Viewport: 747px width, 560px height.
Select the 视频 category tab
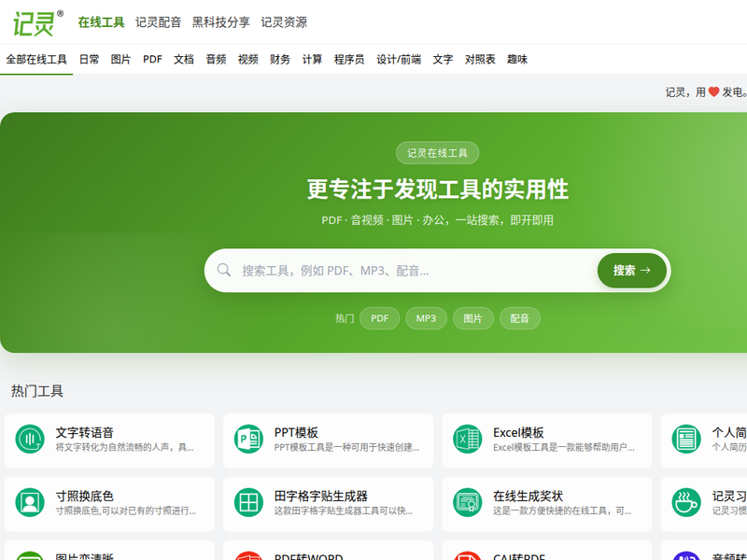coord(247,60)
